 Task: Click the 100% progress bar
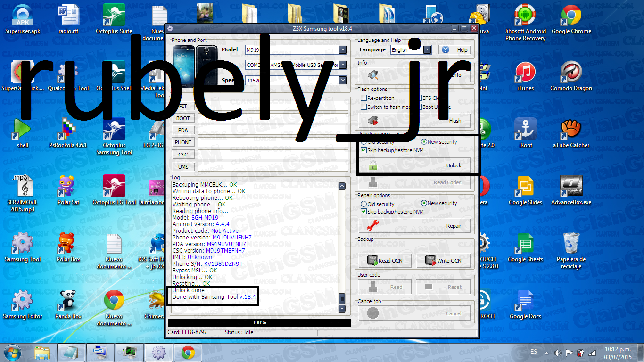click(x=260, y=322)
